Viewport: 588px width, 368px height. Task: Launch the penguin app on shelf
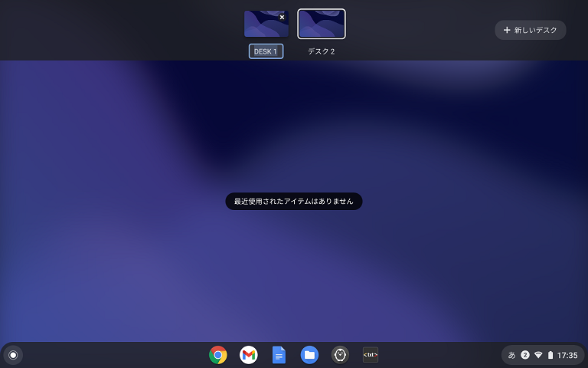(340, 355)
